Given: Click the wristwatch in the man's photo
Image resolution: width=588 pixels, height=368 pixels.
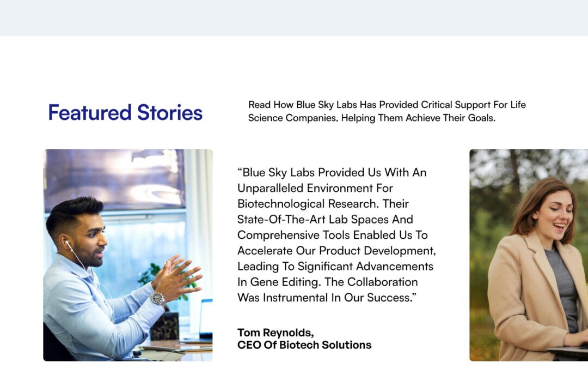Looking at the screenshot, I should [158, 299].
